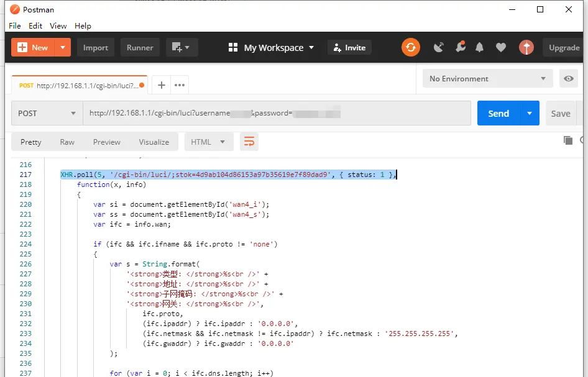This screenshot has height=377, width=588.
Task: Open the HTML format dropdown
Action: click(x=208, y=142)
